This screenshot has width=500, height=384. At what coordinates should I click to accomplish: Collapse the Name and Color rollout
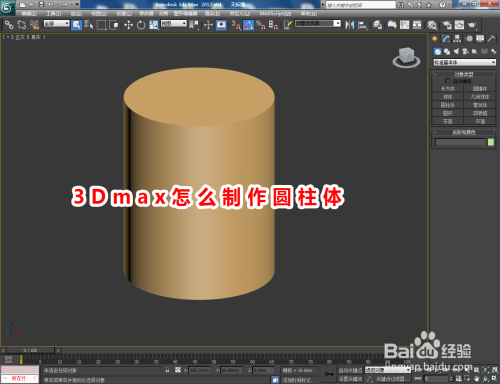[x=464, y=132]
